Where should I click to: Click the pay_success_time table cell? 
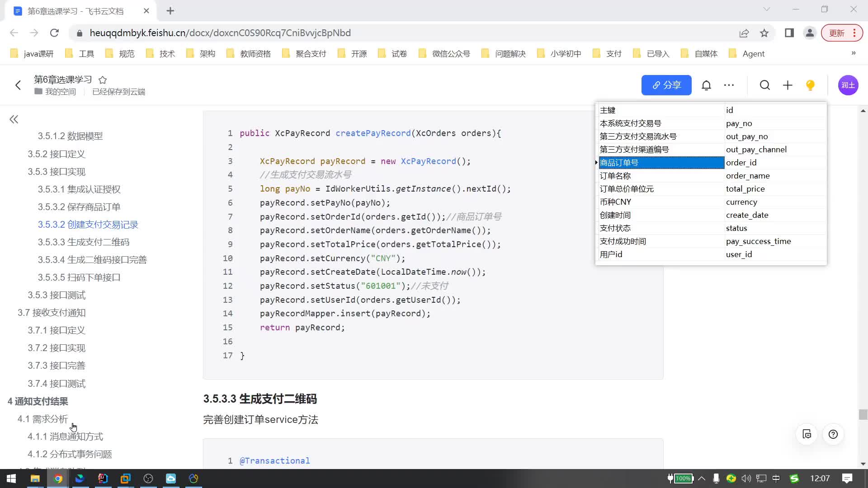[x=775, y=241]
